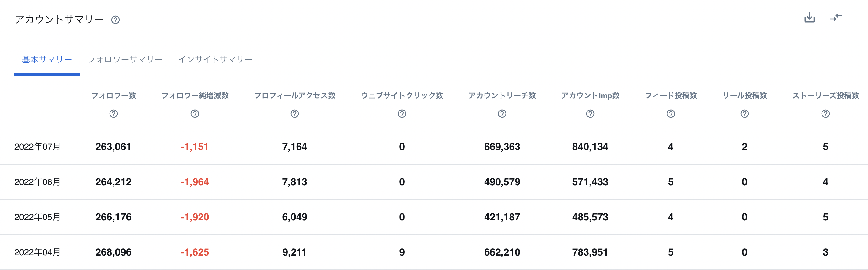
Task: Click the 840,134 impressions value
Action: pos(590,147)
